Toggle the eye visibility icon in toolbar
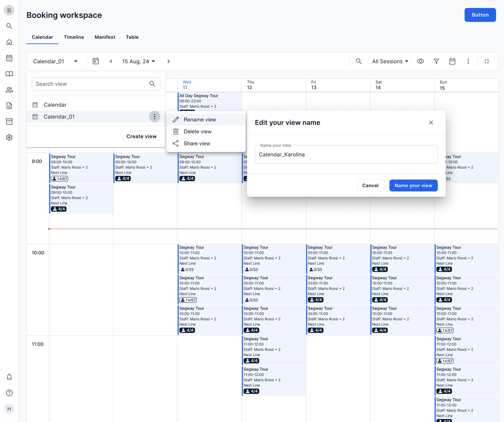504x422 pixels. tap(421, 61)
